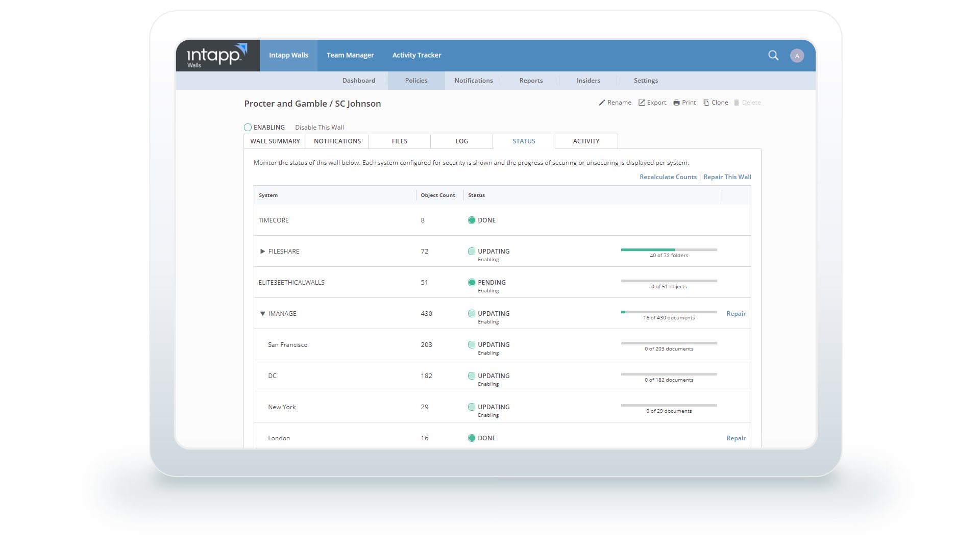
Task: Collapse the IMANAGE system row
Action: (262, 314)
